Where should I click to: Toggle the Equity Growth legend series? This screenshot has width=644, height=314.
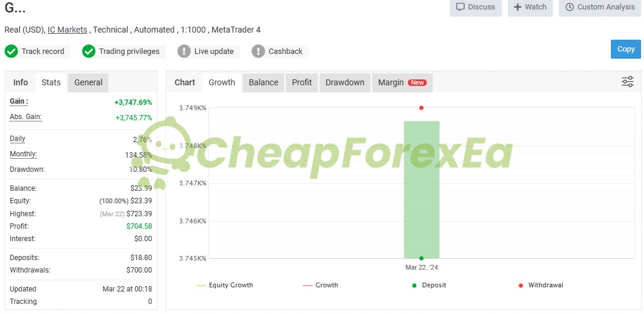pyautogui.click(x=225, y=285)
